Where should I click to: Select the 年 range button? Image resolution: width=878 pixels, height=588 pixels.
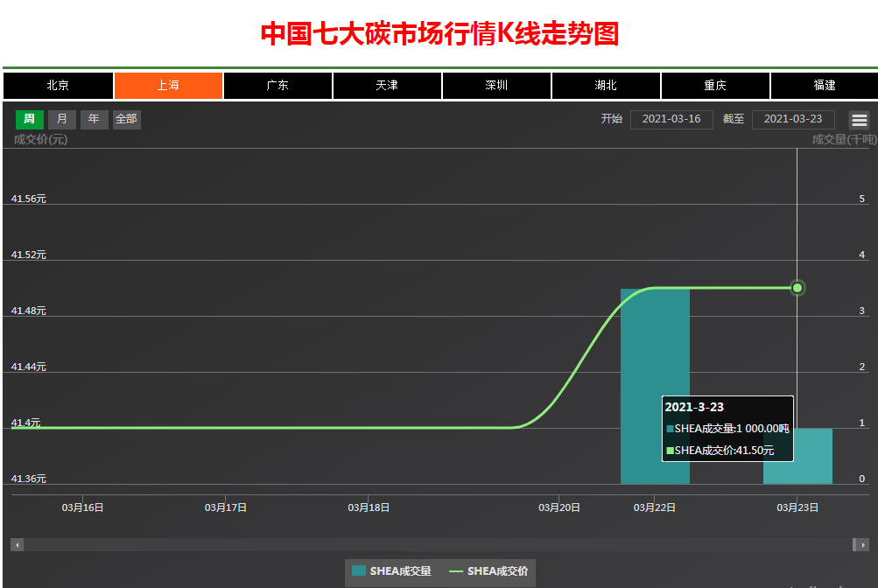point(94,119)
